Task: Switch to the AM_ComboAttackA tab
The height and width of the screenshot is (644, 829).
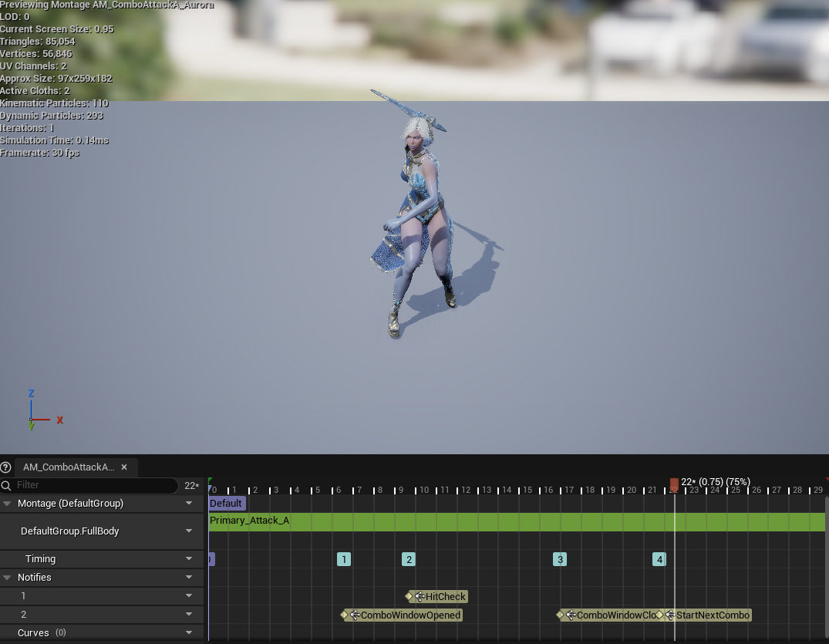Action: (x=68, y=467)
